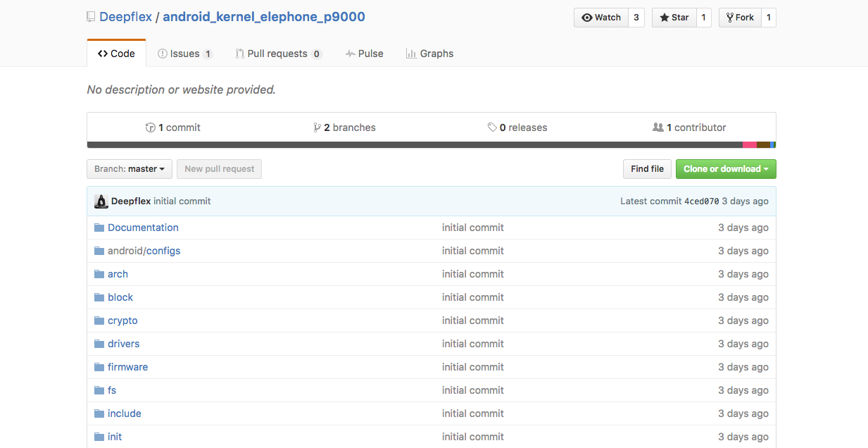Click the brown language bar segment
The height and width of the screenshot is (448, 868).
pyautogui.click(x=763, y=145)
